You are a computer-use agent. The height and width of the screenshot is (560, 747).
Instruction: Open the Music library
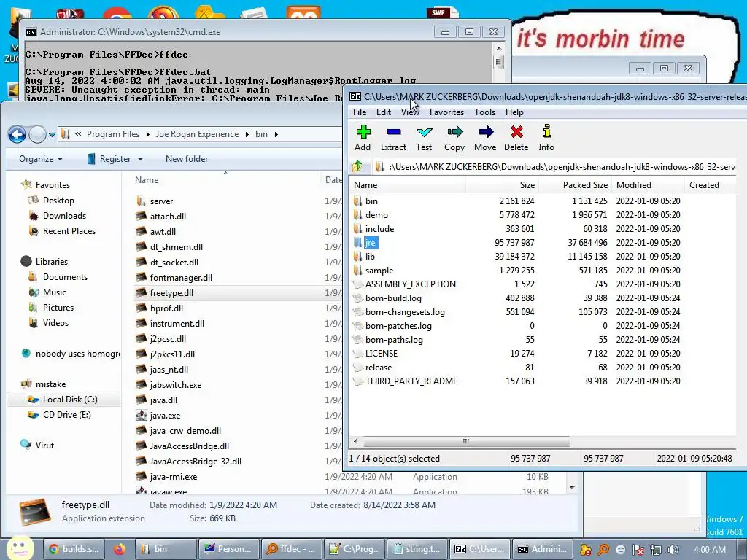54,292
